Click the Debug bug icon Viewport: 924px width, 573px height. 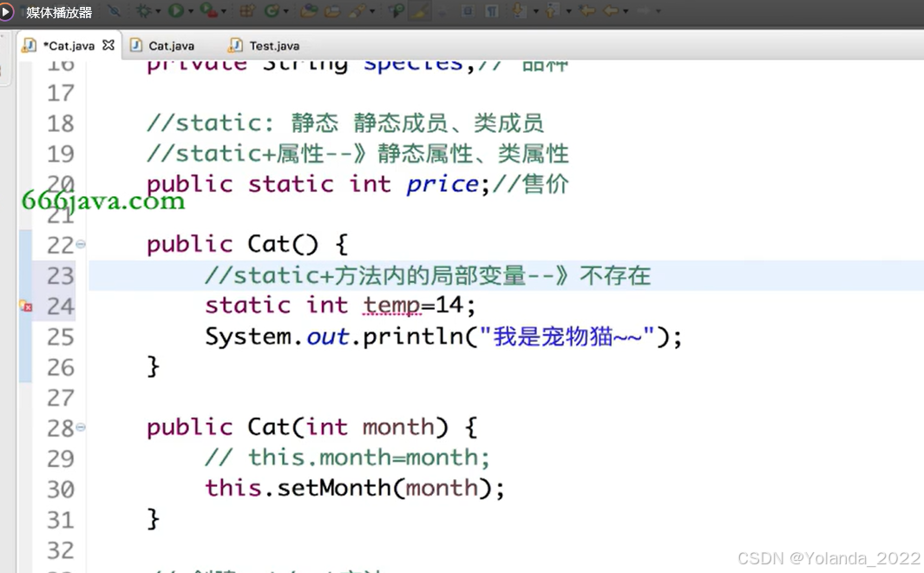(x=143, y=10)
